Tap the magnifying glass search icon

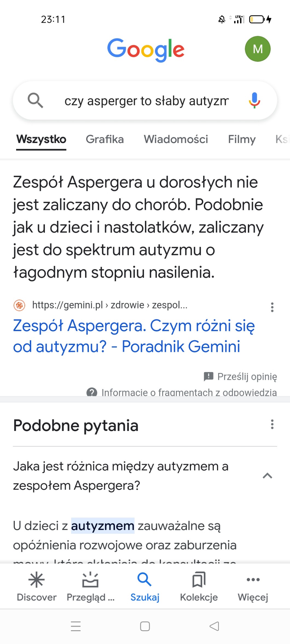35,100
